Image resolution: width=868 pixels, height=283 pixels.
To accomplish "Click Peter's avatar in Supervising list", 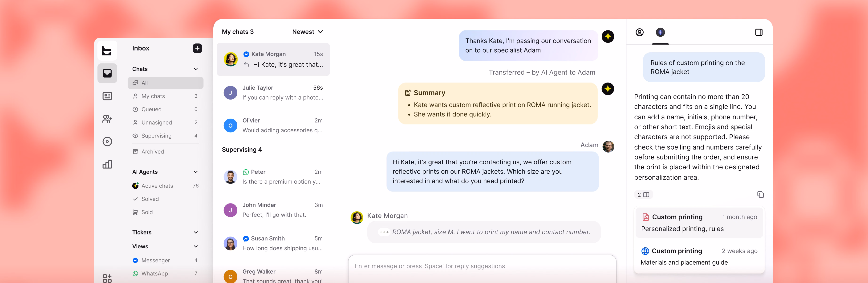I will pos(231,177).
